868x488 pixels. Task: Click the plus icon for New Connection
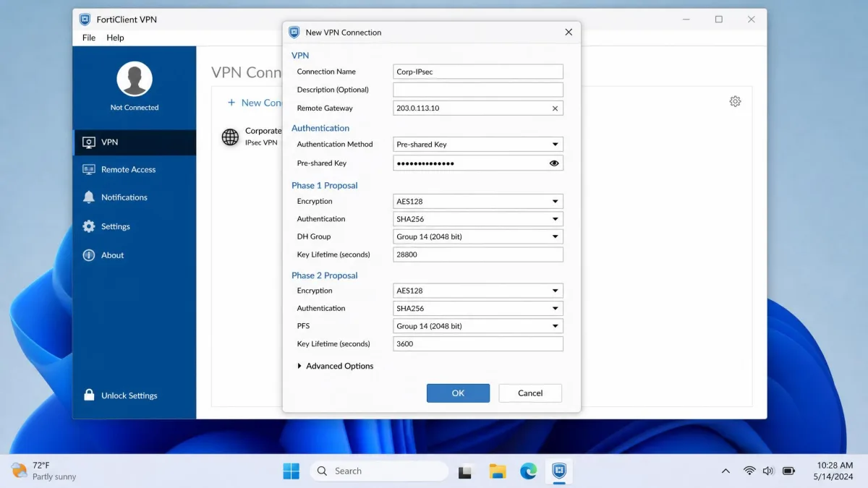point(231,103)
